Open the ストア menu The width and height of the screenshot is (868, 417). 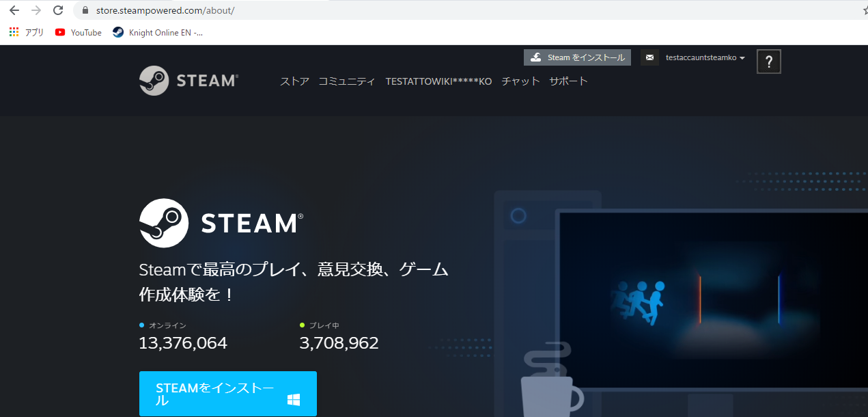pos(294,81)
